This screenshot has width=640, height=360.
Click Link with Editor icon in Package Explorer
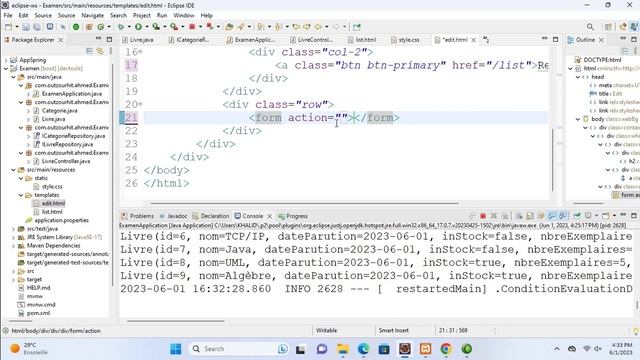pyautogui.click(x=100, y=51)
